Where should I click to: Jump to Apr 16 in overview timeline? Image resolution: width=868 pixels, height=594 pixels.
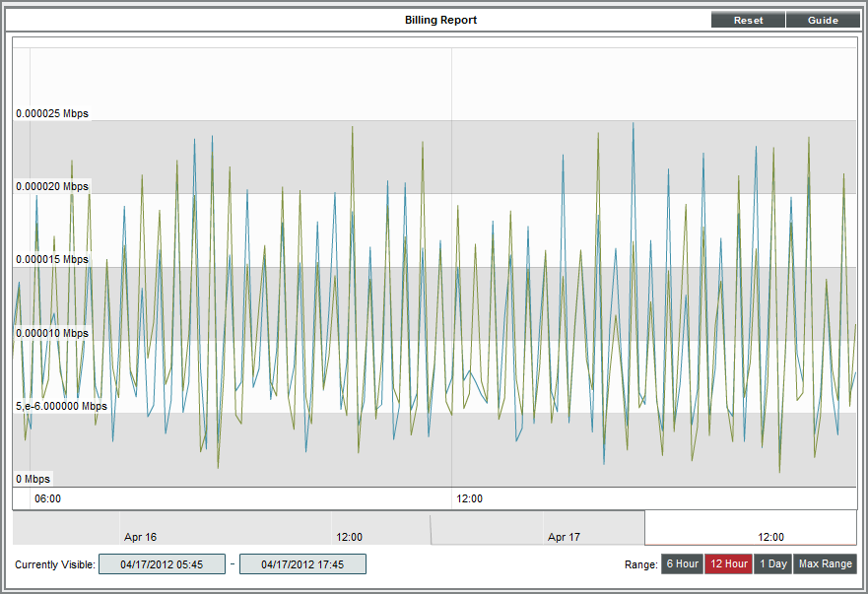tap(140, 537)
